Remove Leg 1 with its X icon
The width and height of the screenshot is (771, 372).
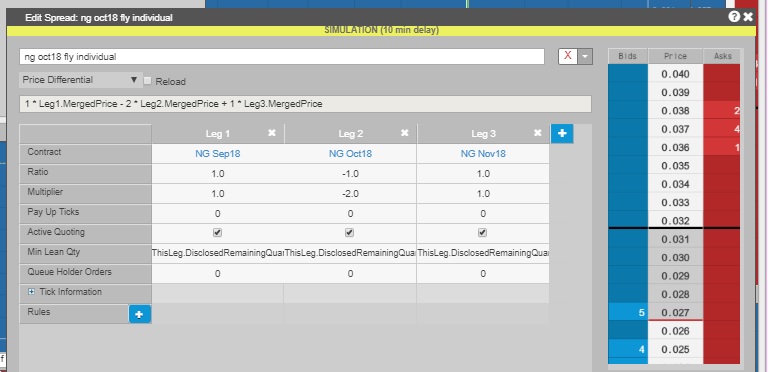[x=271, y=133]
